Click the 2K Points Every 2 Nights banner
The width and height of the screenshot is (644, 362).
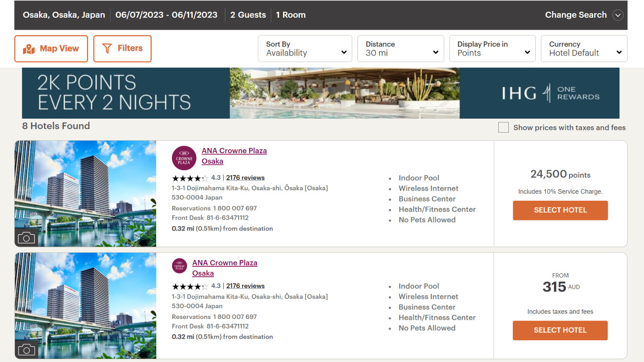321,93
